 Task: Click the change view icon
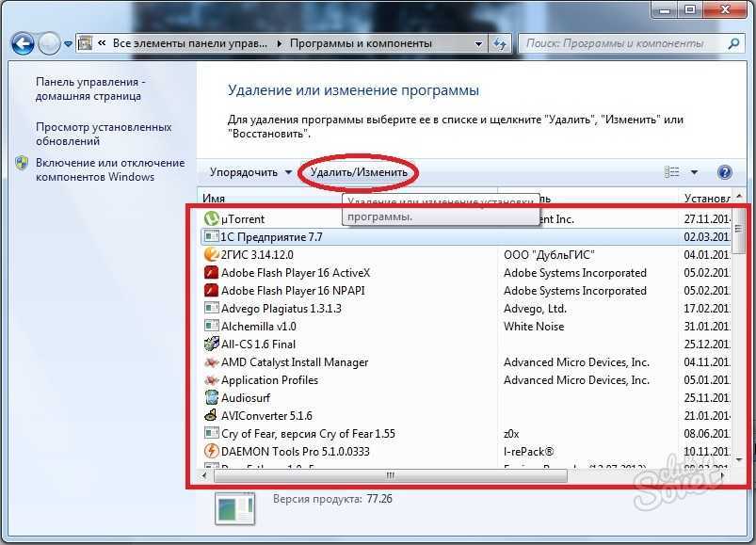point(671,172)
